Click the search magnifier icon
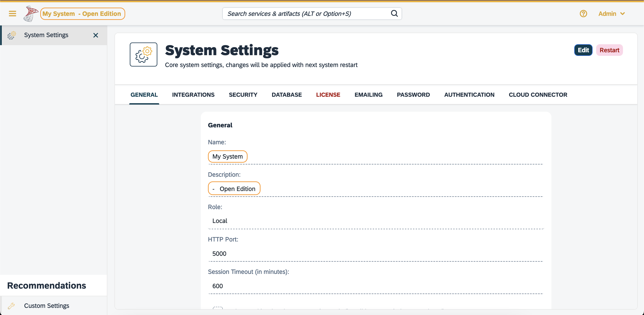 coord(394,13)
